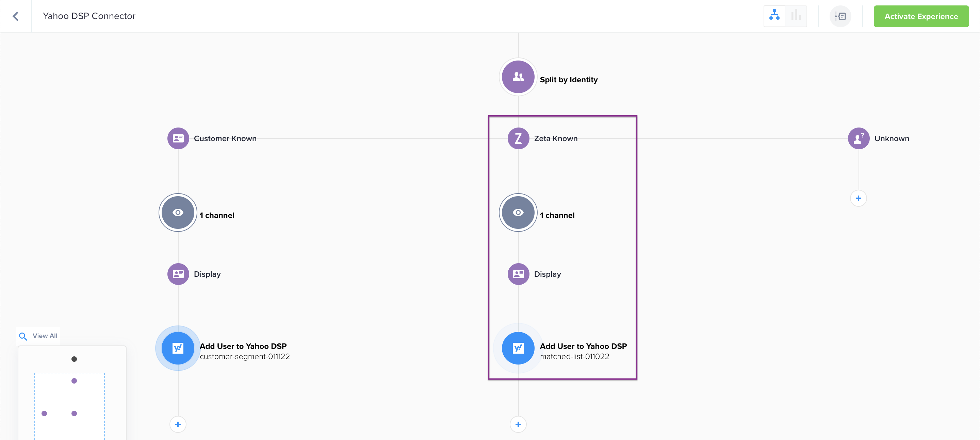Image resolution: width=980 pixels, height=440 pixels.
Task: Open the 1 channel eye node under Zeta Known
Action: 518,213
